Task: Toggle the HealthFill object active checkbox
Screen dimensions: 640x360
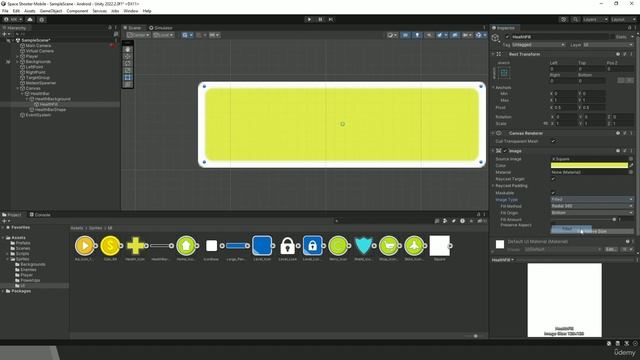Action: [x=507, y=37]
